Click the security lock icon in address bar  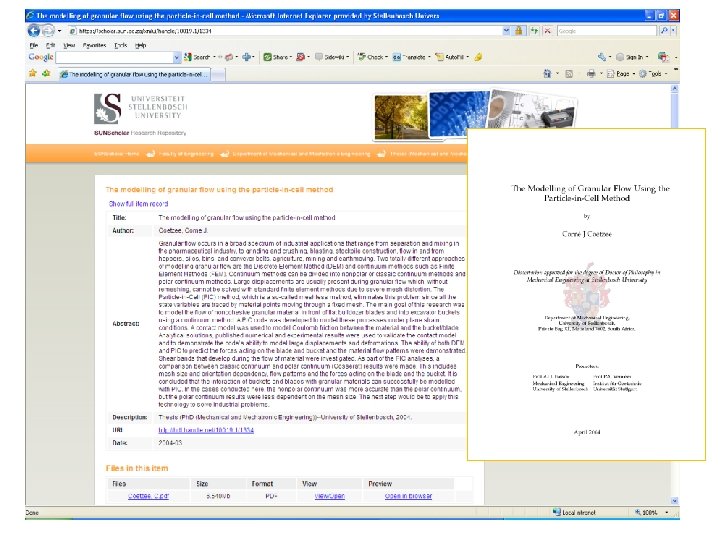click(519, 31)
